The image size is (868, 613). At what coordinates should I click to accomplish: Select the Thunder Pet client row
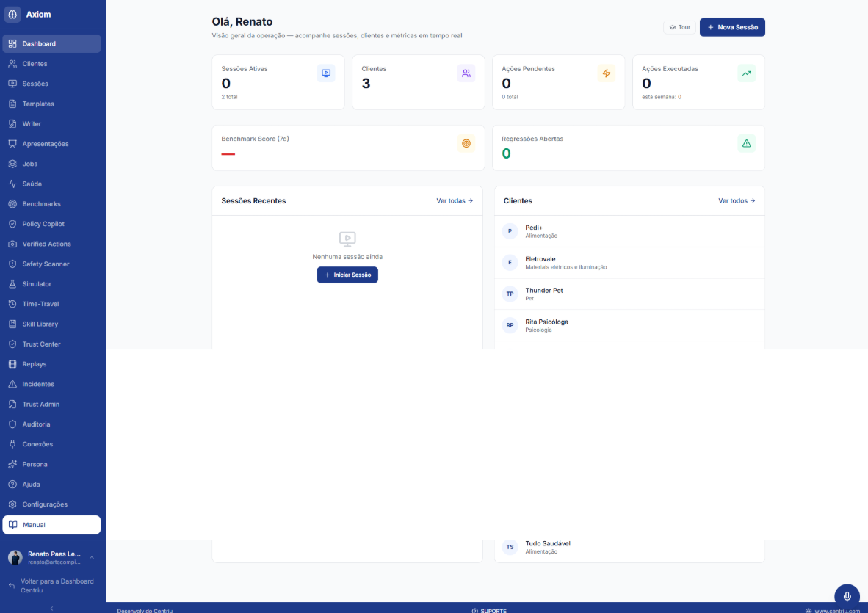coord(629,294)
